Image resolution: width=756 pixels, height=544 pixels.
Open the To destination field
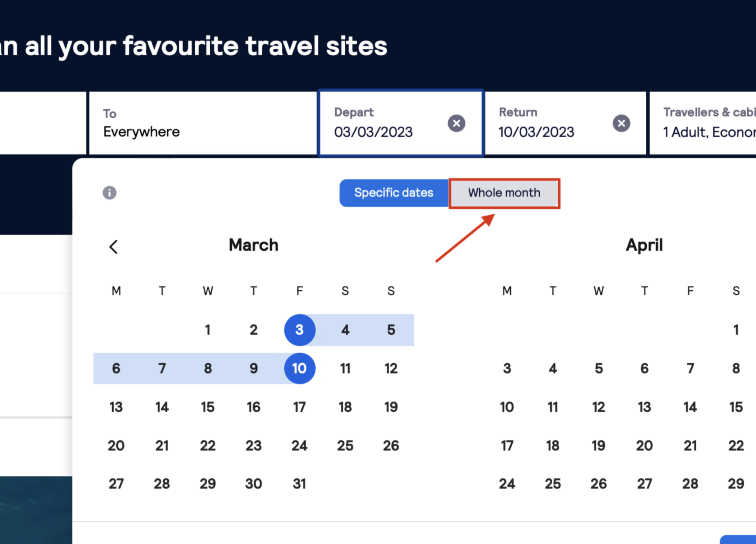pos(202,123)
